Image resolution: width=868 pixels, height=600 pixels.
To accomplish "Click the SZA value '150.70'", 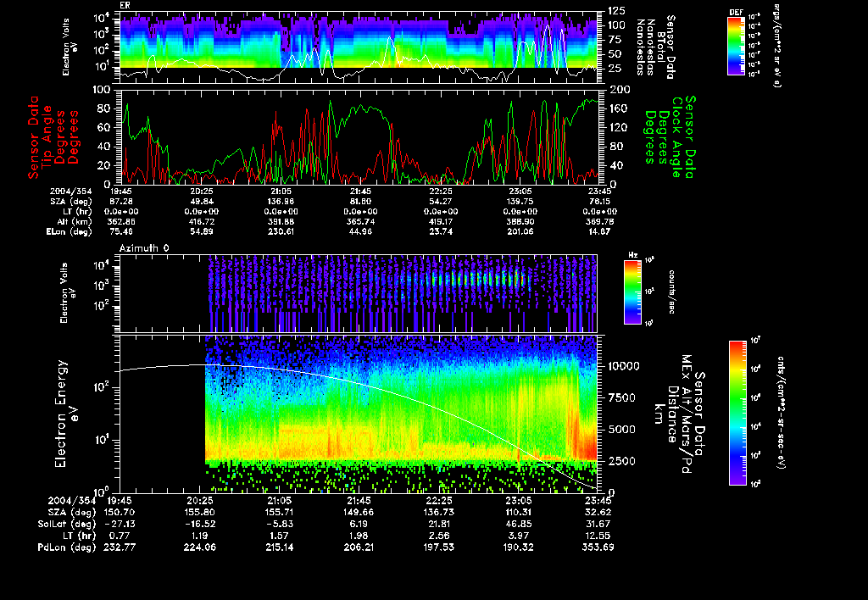I will (120, 513).
